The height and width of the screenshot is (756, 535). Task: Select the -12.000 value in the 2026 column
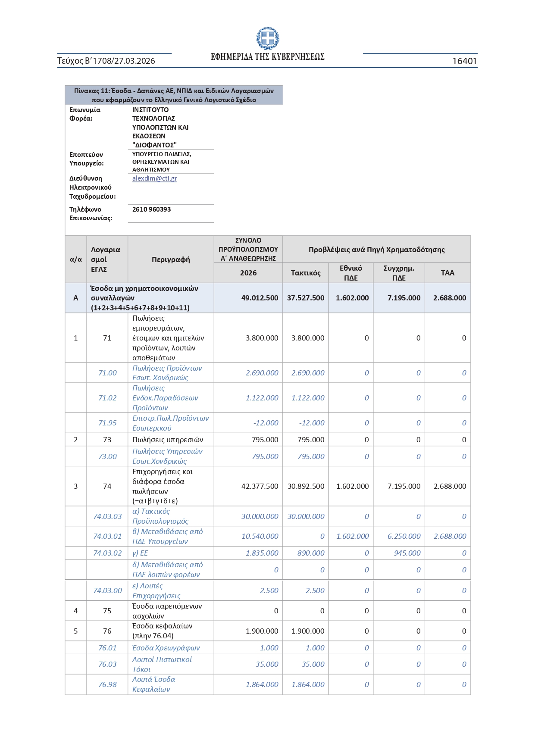[266, 423]
